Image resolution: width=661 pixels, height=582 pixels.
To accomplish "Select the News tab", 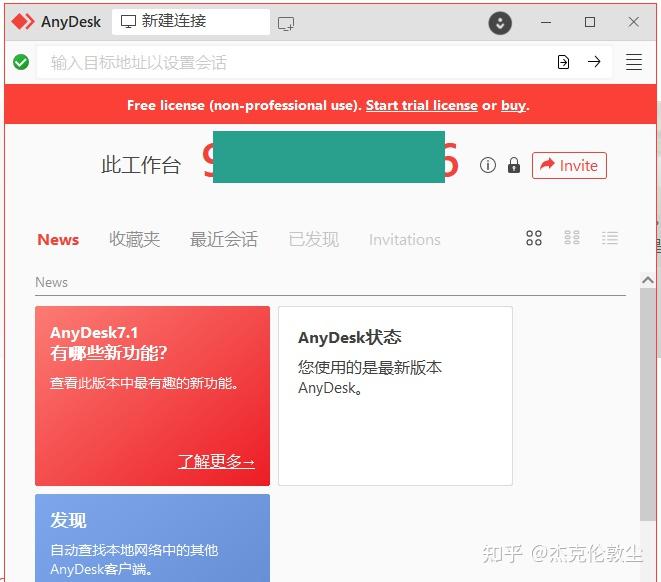I will (x=58, y=239).
